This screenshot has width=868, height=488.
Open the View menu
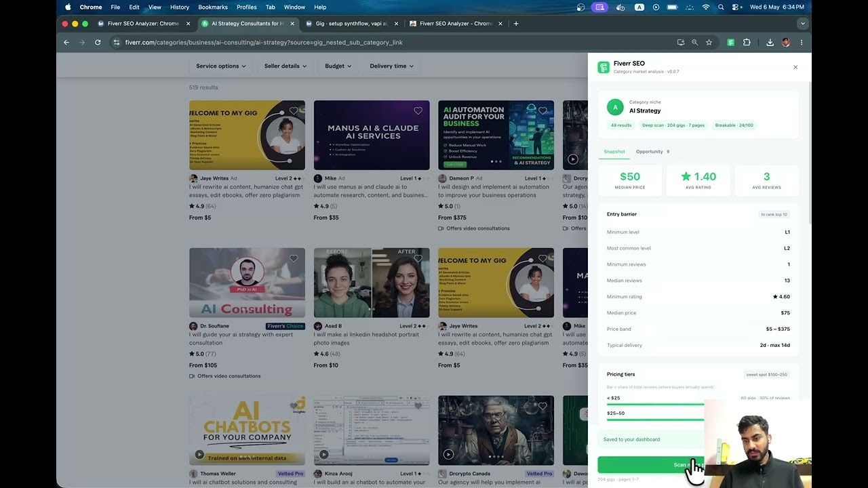point(155,7)
